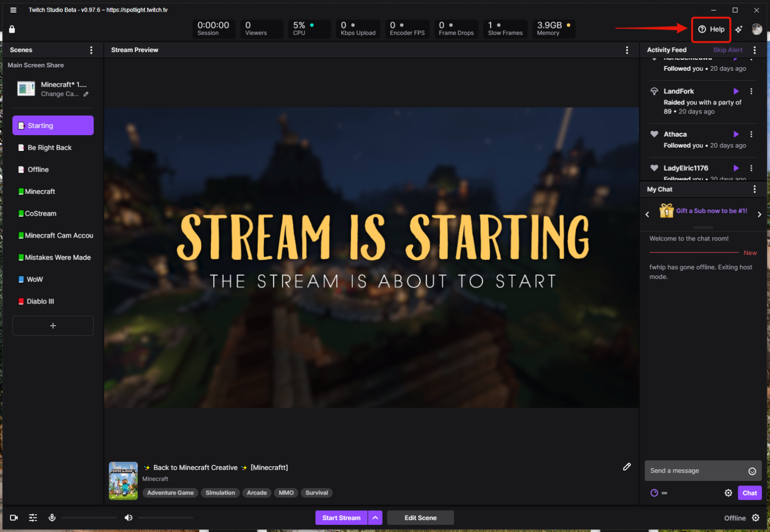770x532 pixels.
Task: Click the Offline status label
Action: click(735, 518)
